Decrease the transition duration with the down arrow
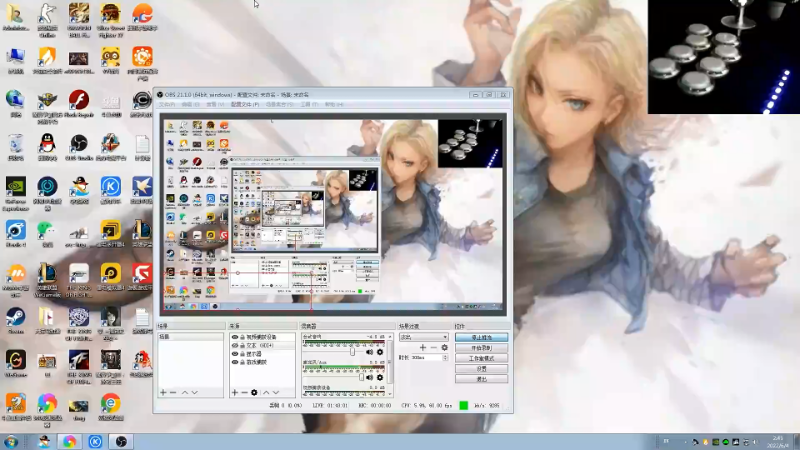 pyautogui.click(x=445, y=360)
